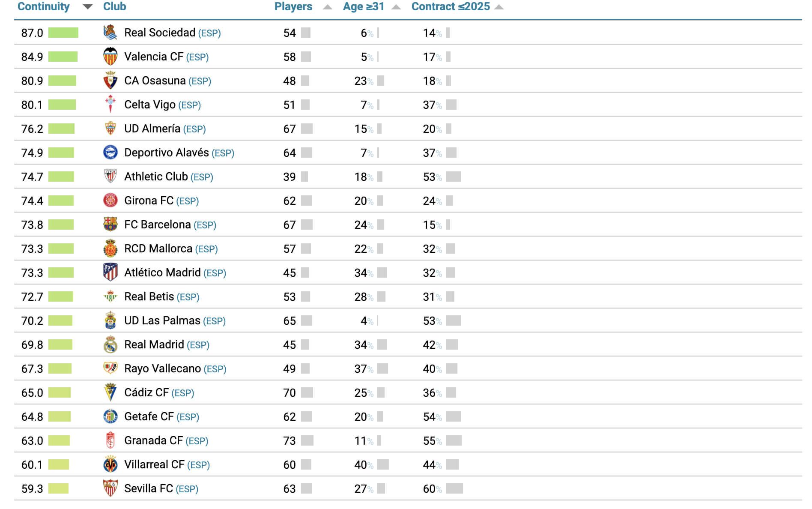This screenshot has width=812, height=509.
Task: Click the Valencia CF bat crest
Action: click(x=110, y=56)
